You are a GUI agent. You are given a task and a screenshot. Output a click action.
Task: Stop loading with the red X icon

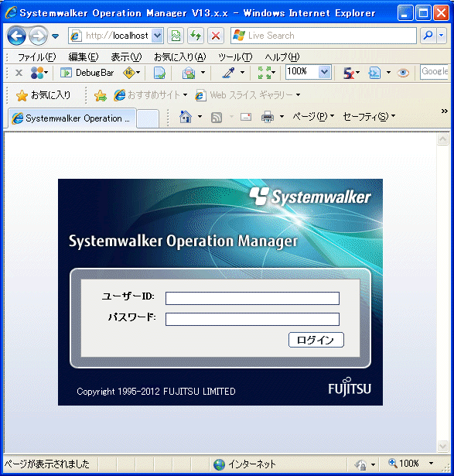pyautogui.click(x=216, y=36)
